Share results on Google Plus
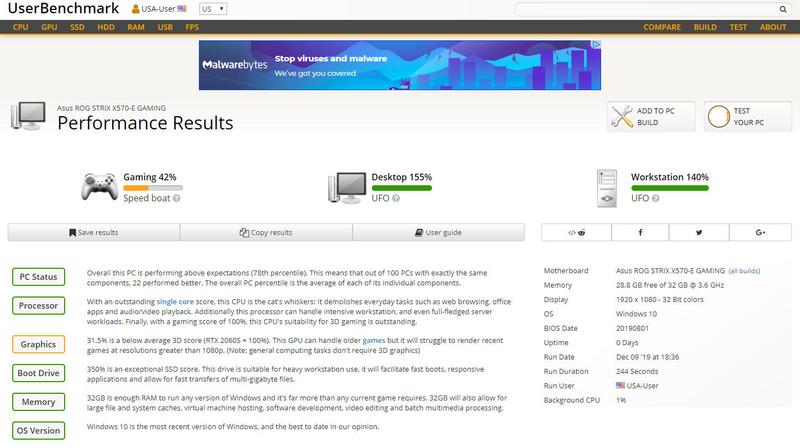Image resolution: width=800 pixels, height=448 pixels. (760, 232)
